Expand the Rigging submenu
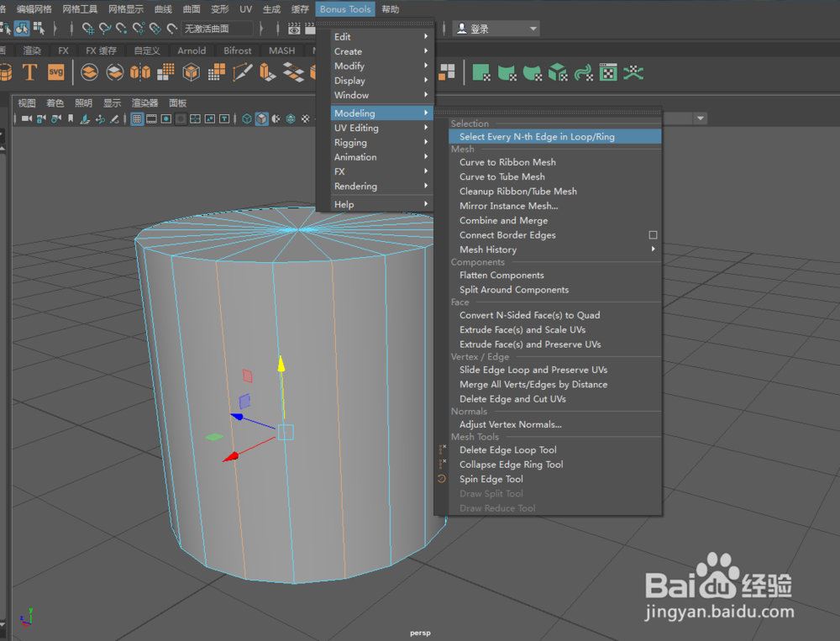 tap(381, 142)
